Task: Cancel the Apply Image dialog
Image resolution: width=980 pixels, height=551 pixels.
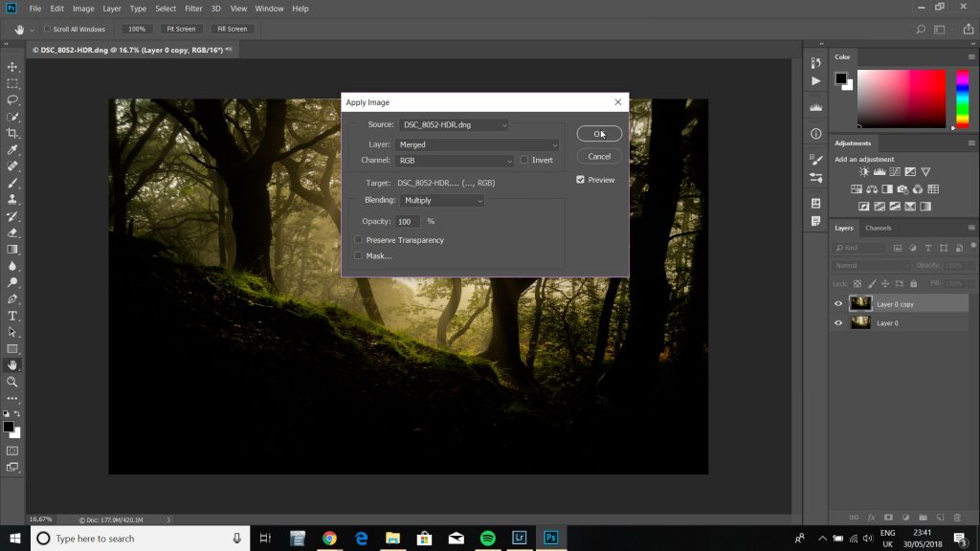Action: pyautogui.click(x=599, y=156)
